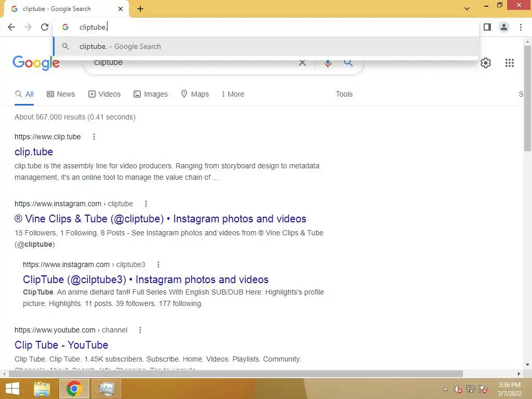
Task: Select the All results tab
Action: pyautogui.click(x=24, y=95)
